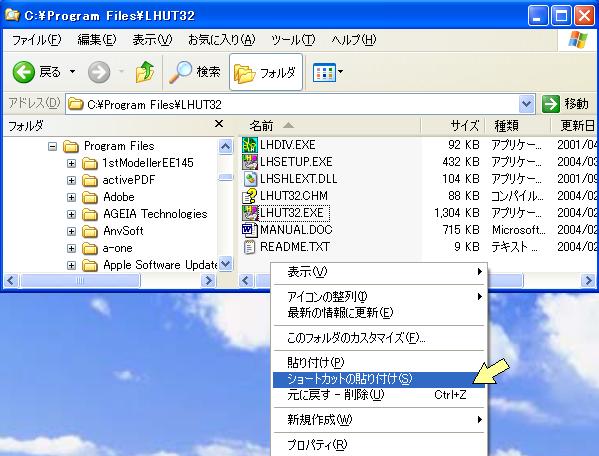Viewport: 599px width, 456px height.
Task: Select Apple Software Update folder icon
Action: [x=90, y=265]
